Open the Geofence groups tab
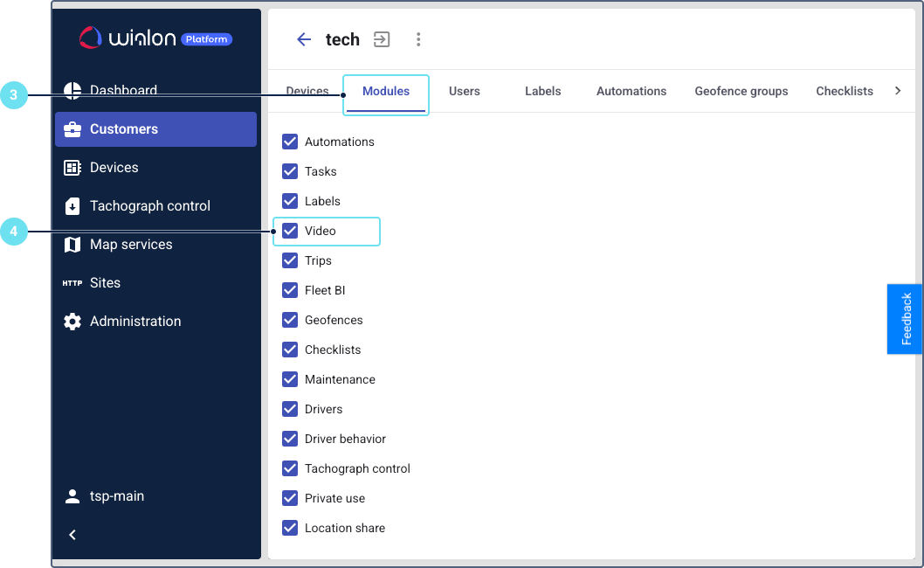The width and height of the screenshot is (924, 568). [741, 91]
